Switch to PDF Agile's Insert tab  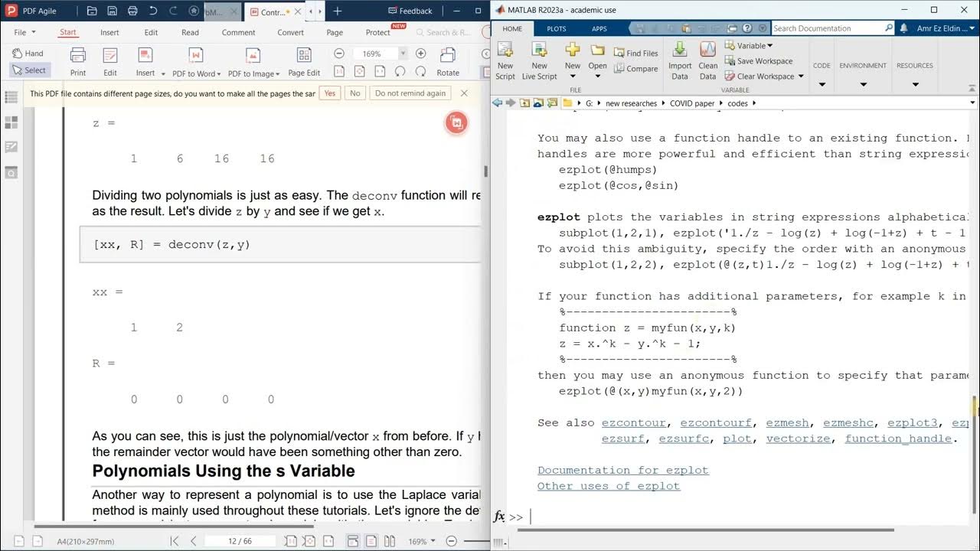tap(109, 32)
